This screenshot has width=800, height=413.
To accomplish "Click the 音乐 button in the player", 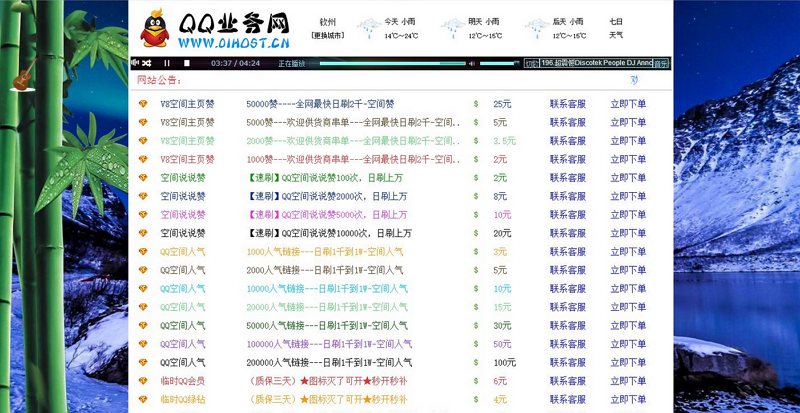I will coord(661,63).
